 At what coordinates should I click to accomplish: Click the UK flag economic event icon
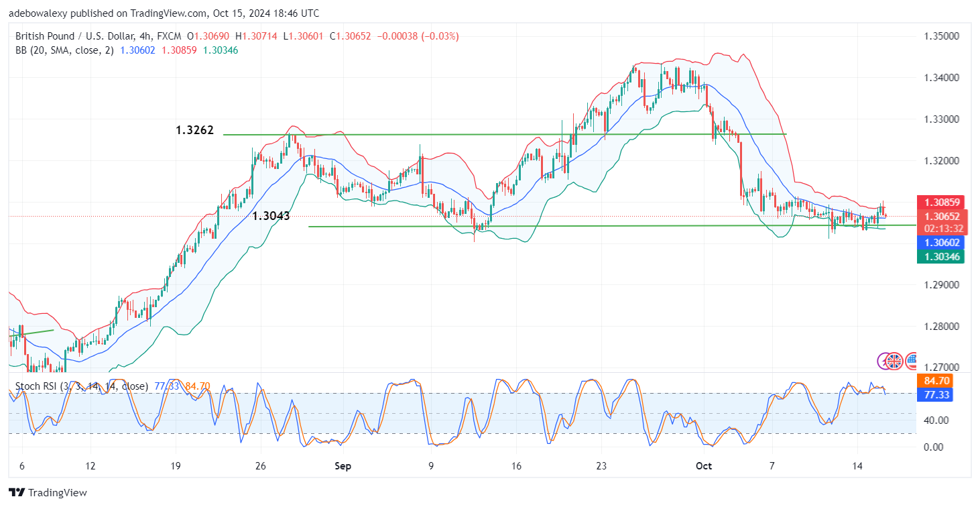point(894,361)
